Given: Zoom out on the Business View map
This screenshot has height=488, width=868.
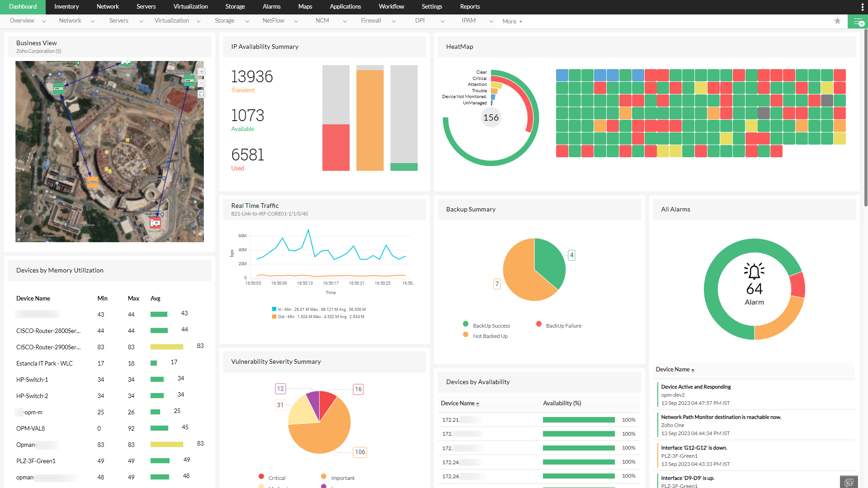Looking at the screenshot, I should 201,82.
